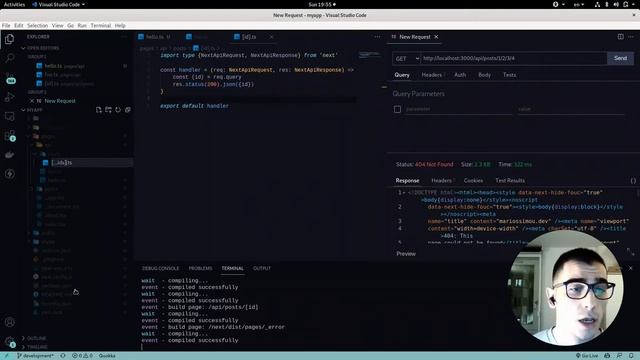640x360 pixels.
Task: Open Source Control view with change badge
Action: [x=9, y=78]
